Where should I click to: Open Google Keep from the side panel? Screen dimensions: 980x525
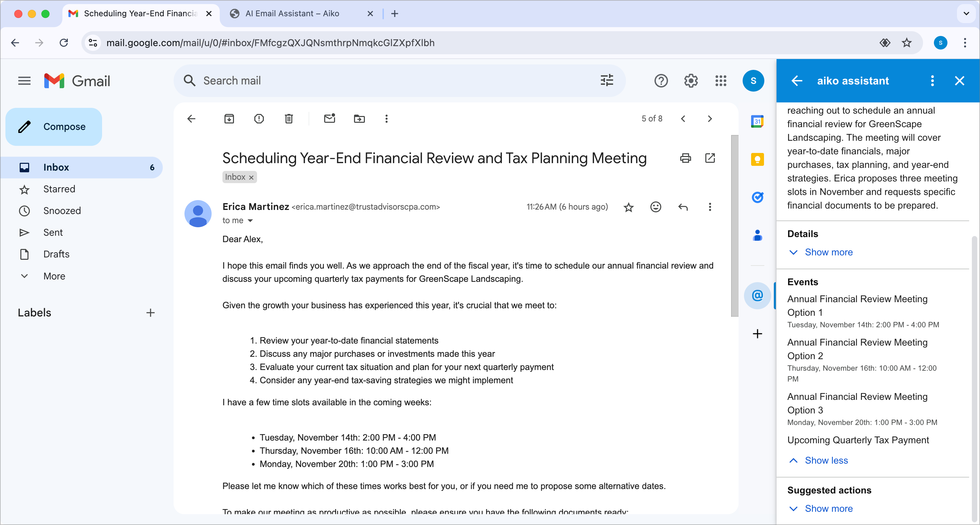[x=757, y=159]
